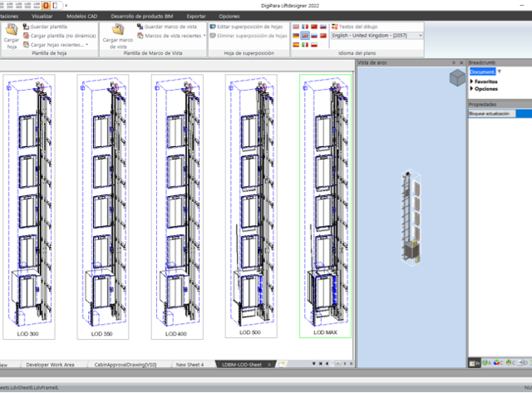The image size is (532, 393).
Task: Select the Russian flag in second row
Action: (x=314, y=36)
